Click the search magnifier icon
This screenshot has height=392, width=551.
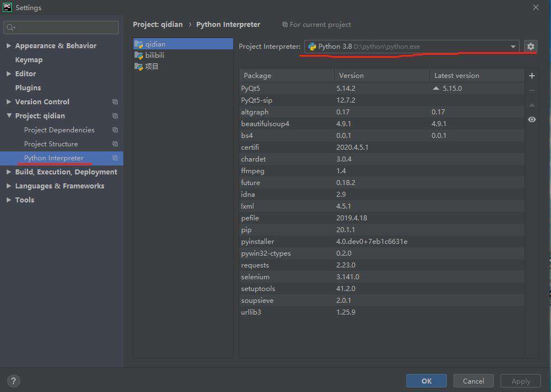11,27
